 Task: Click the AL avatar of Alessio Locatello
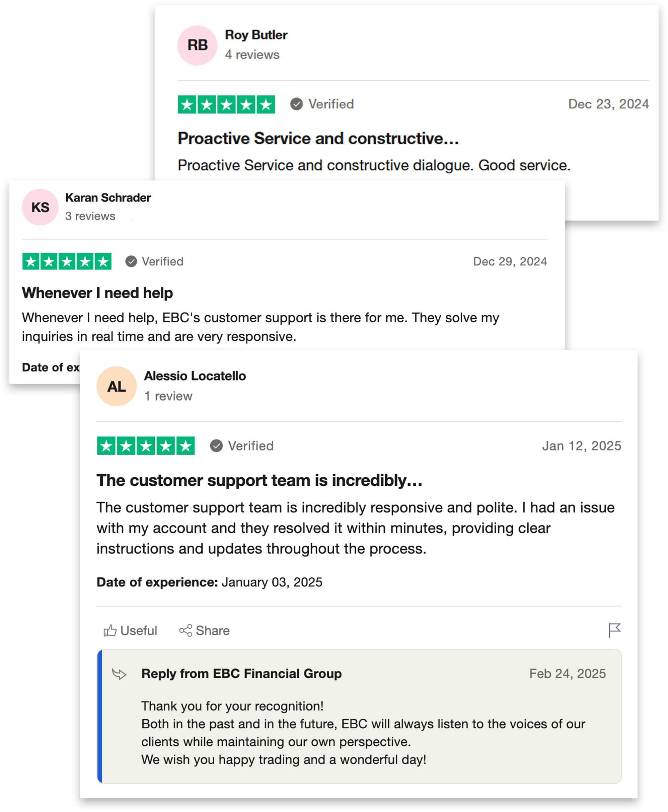[x=117, y=386]
